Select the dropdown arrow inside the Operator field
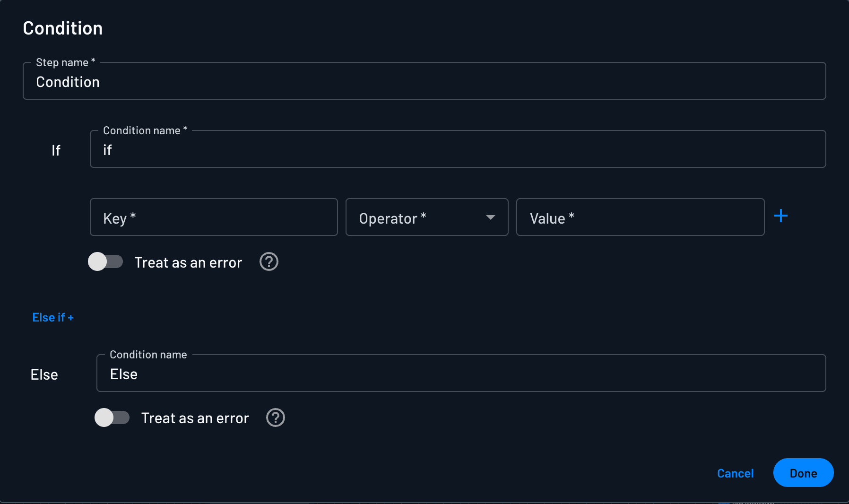 click(491, 217)
